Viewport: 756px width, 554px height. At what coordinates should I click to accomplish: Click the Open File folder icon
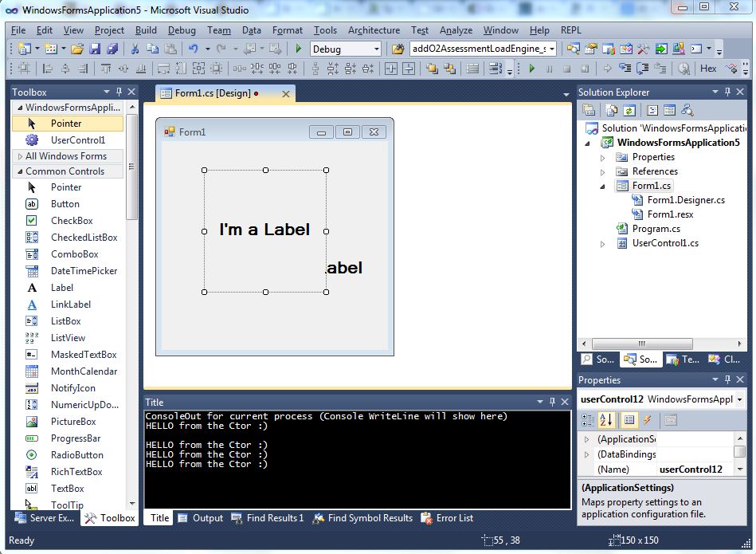click(x=76, y=49)
